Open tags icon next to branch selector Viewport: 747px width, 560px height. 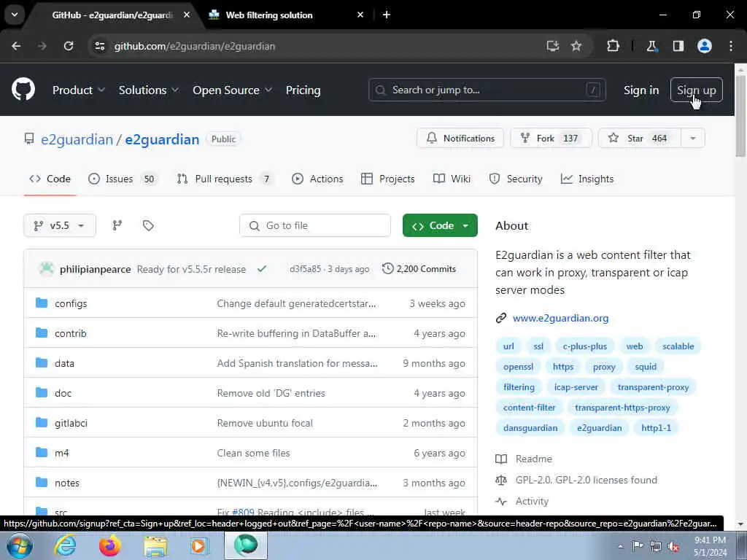148,225
